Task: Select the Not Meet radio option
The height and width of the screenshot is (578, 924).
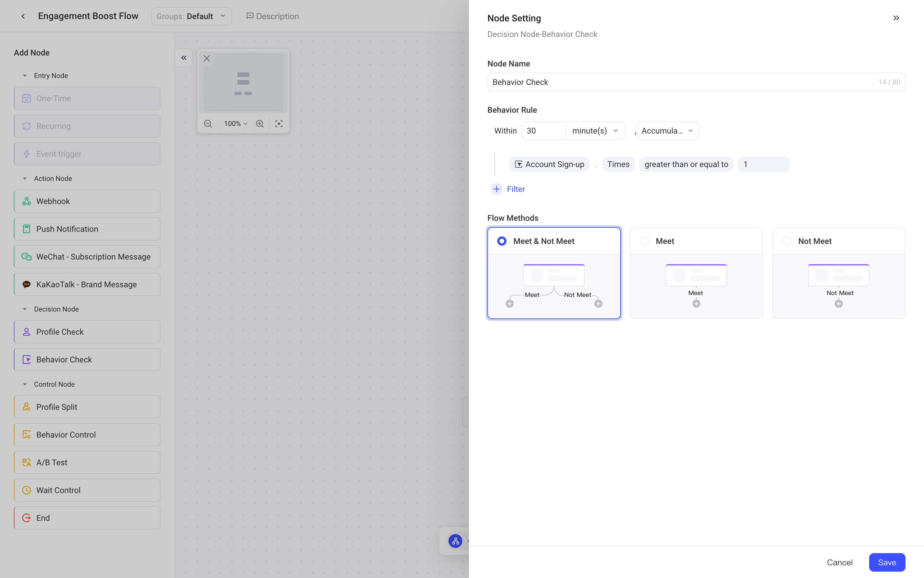Action: point(787,241)
